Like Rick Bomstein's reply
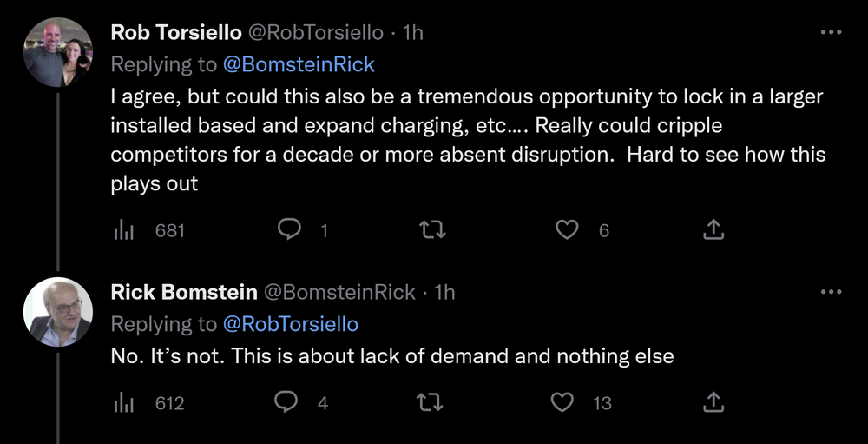Viewport: 868px width, 444px height. click(563, 401)
